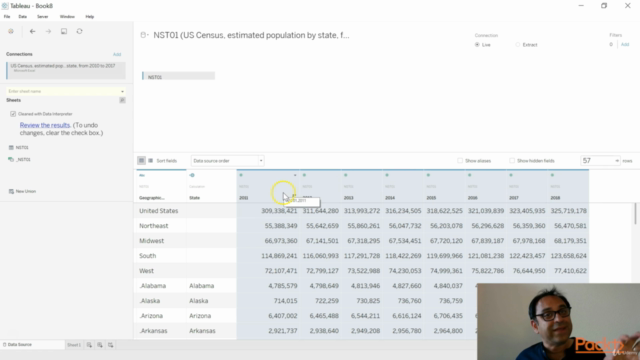Refresh the data source with the circular arrow
The image size is (640, 360).
(80, 31)
